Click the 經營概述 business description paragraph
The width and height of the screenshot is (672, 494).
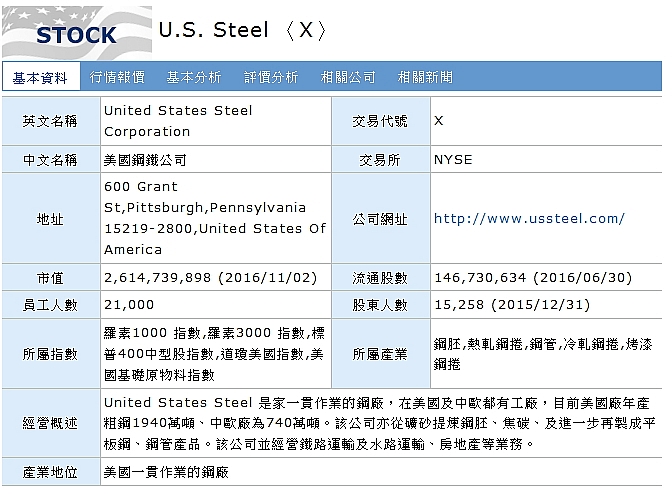click(x=381, y=423)
